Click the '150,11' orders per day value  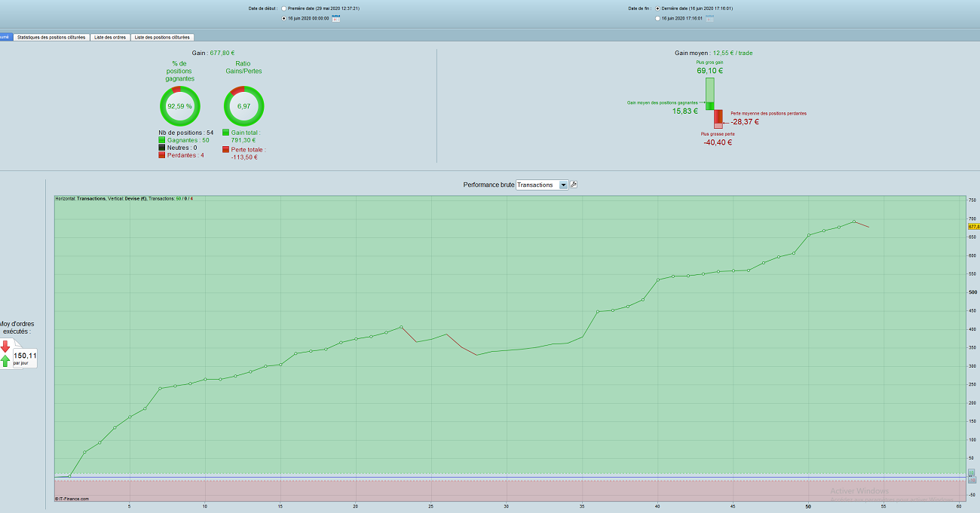25,355
